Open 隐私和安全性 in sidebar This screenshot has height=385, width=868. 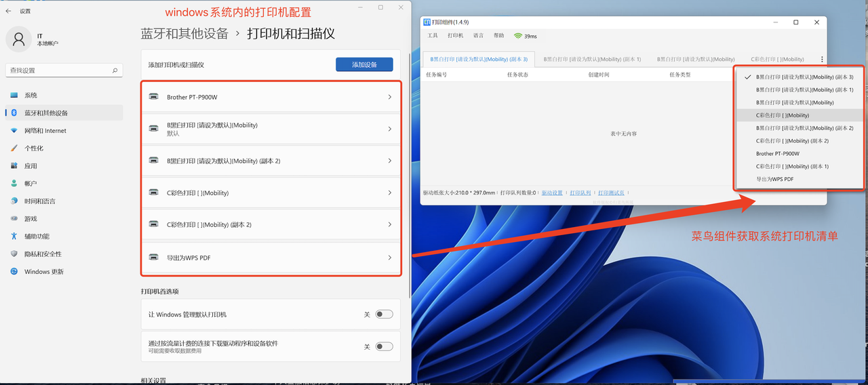[64, 254]
